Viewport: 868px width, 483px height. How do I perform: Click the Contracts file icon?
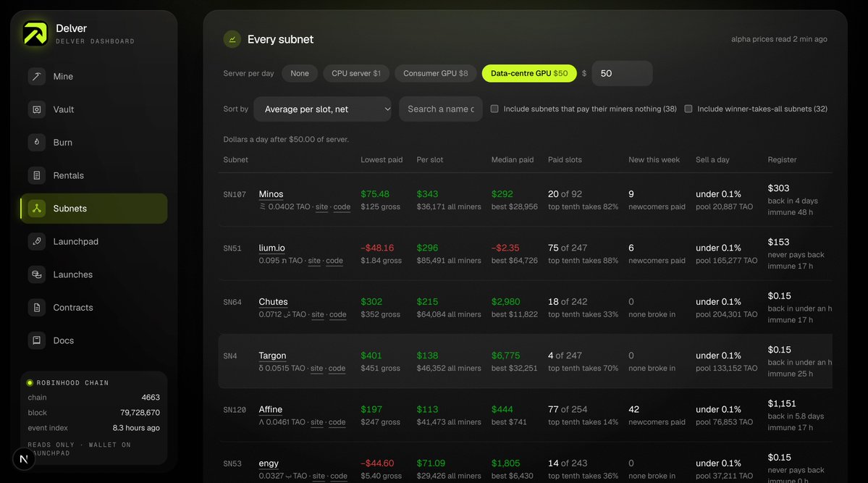tap(36, 308)
